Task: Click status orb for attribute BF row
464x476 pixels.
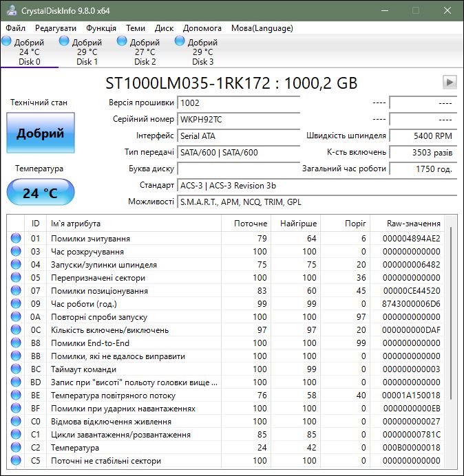Action: click(x=16, y=408)
